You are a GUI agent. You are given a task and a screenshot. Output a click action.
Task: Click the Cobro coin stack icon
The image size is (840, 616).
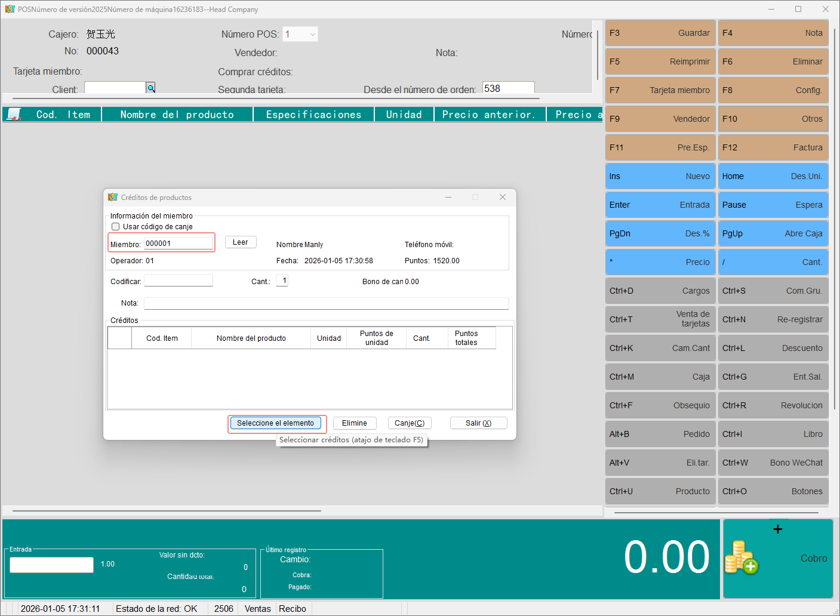click(x=741, y=558)
